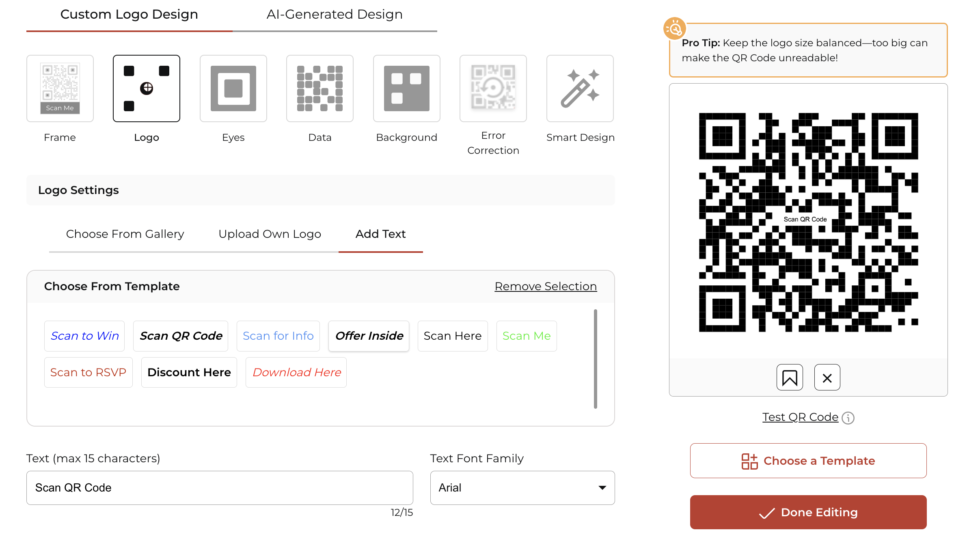Screen dimensions: 980x539
Task: Open the Choose From Gallery tab
Action: point(125,234)
